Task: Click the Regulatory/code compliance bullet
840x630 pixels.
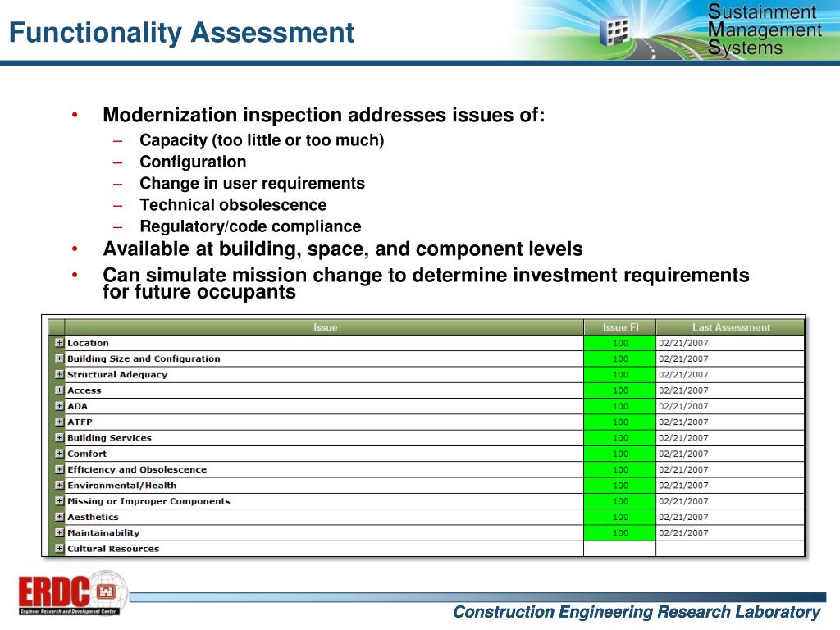Action: click(x=250, y=226)
